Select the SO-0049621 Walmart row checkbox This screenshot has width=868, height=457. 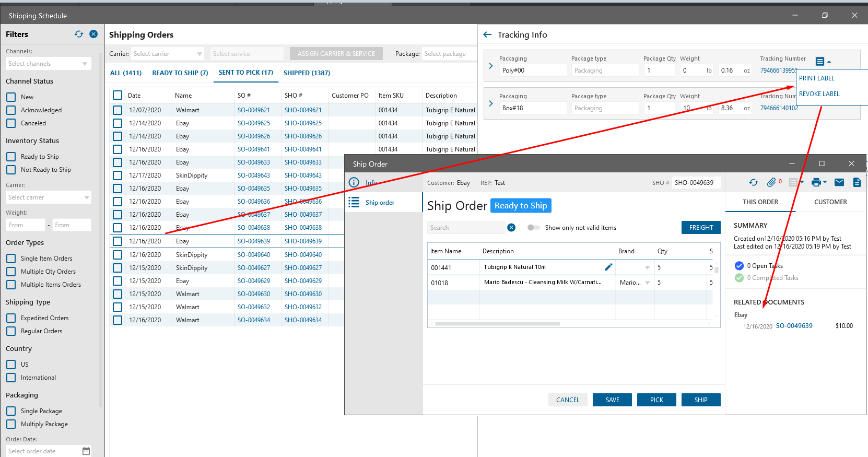[118, 110]
